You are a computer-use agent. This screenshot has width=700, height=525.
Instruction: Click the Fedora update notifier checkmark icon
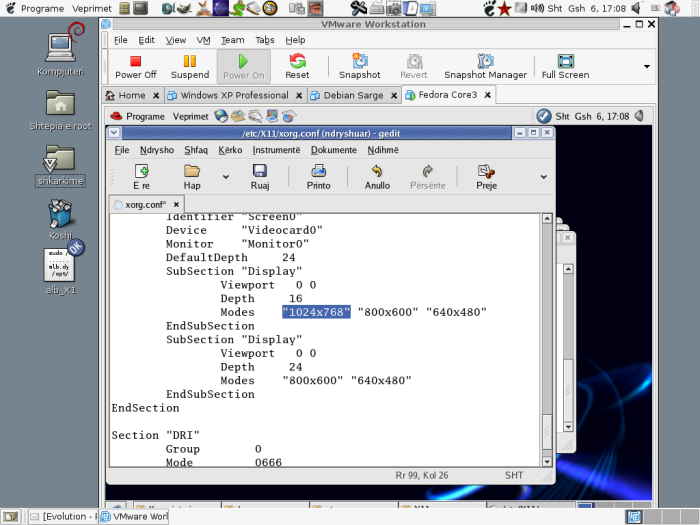(544, 117)
